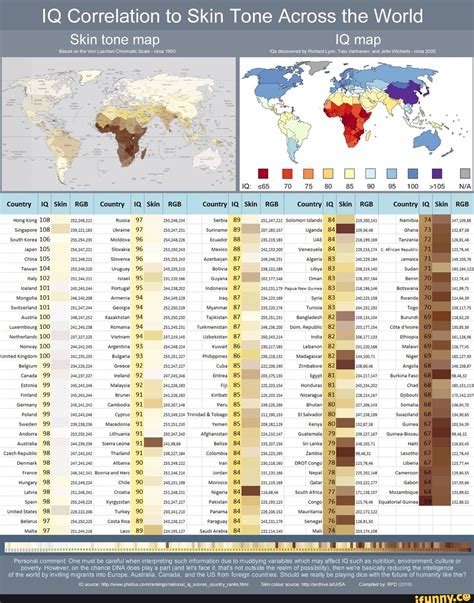
Task: Click the main infographic title text
Action: click(x=232, y=16)
